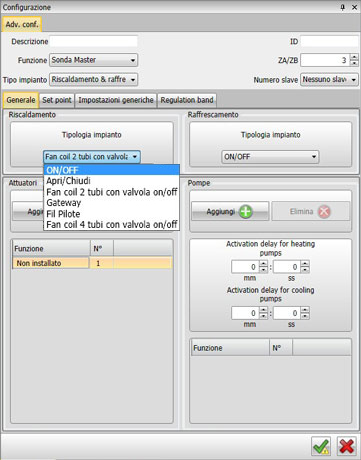Screen dimensions: 361x460
Task: Choose Apri/Chiudi from the dropdown list
Action: [112, 181]
